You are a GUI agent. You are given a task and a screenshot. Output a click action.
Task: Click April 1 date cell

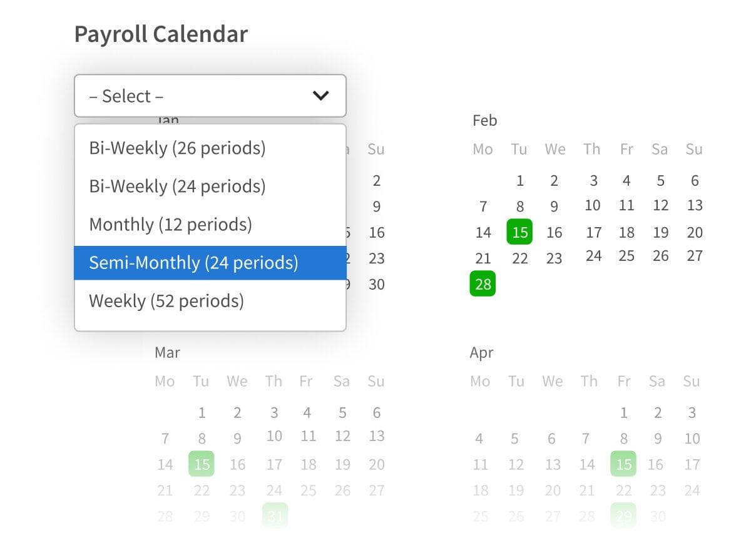623,413
